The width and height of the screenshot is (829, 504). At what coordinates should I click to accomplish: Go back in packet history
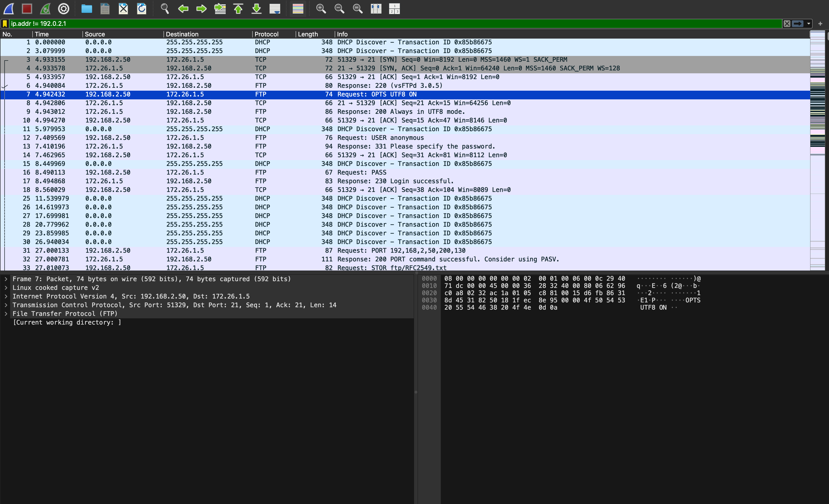click(183, 9)
